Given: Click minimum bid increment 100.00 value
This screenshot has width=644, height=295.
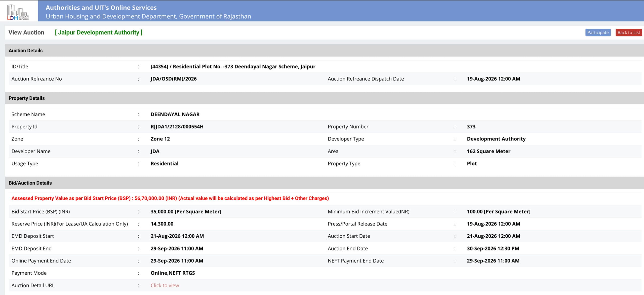Looking at the screenshot, I should 499,211.
